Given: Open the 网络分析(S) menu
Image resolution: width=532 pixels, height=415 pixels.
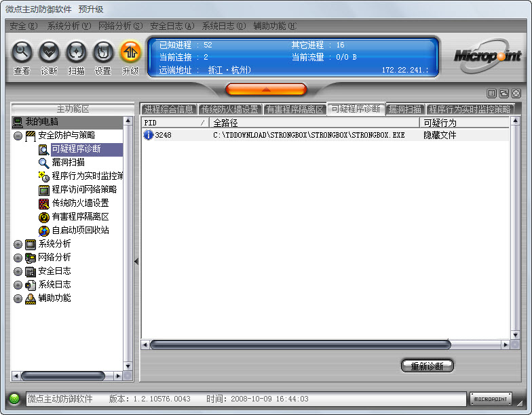Looking at the screenshot, I should point(121,26).
